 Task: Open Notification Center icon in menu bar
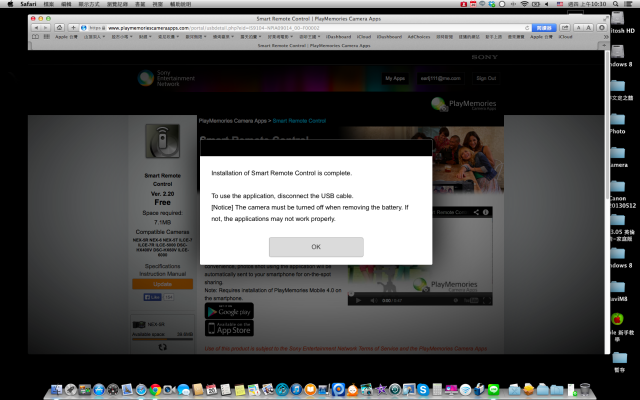point(629,4)
